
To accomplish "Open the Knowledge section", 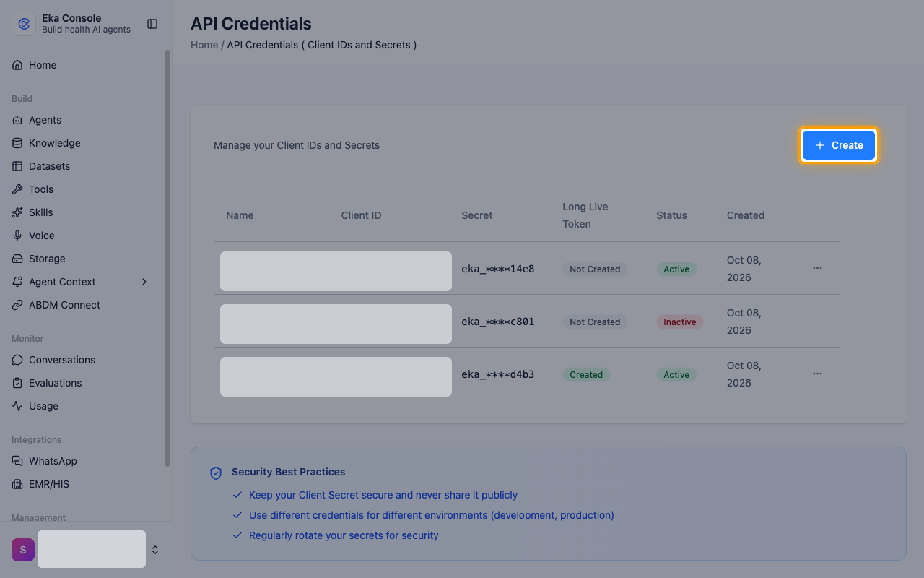I will point(81,143).
